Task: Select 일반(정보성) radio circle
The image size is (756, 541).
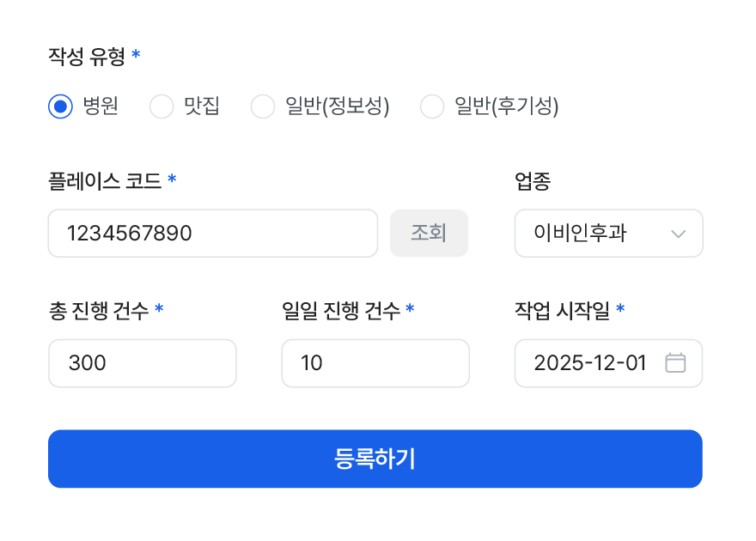Action: pyautogui.click(x=262, y=106)
